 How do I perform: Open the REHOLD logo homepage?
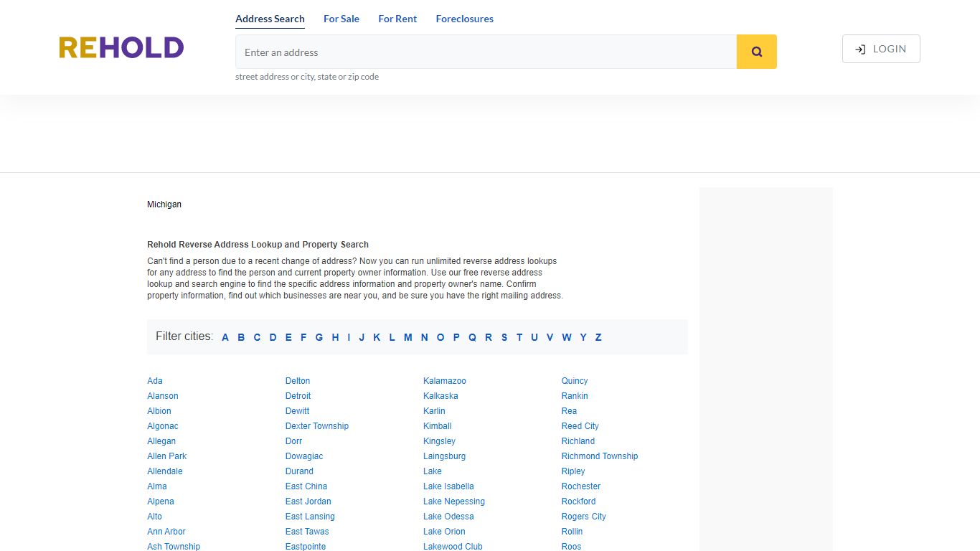(121, 48)
